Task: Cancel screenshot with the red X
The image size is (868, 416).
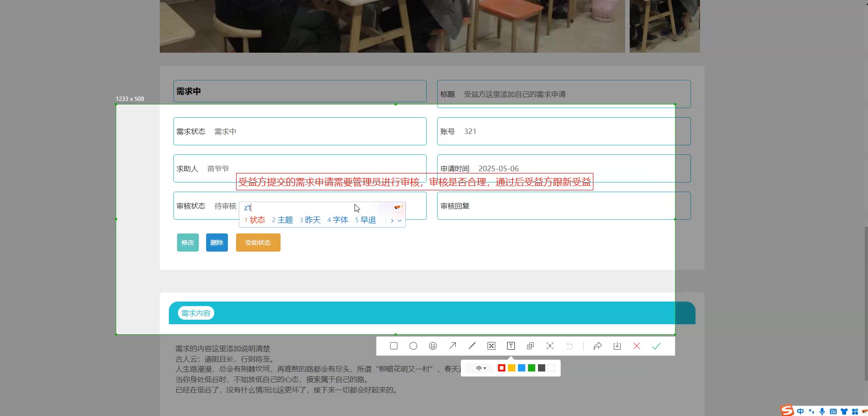Action: click(636, 346)
